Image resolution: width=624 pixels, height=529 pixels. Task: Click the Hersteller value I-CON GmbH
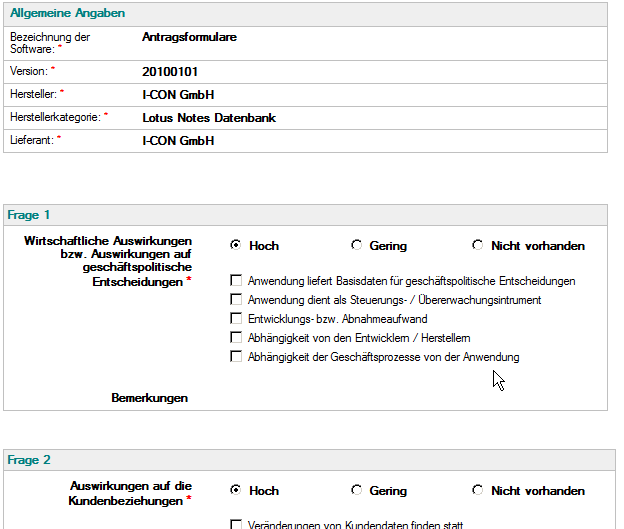178,95
